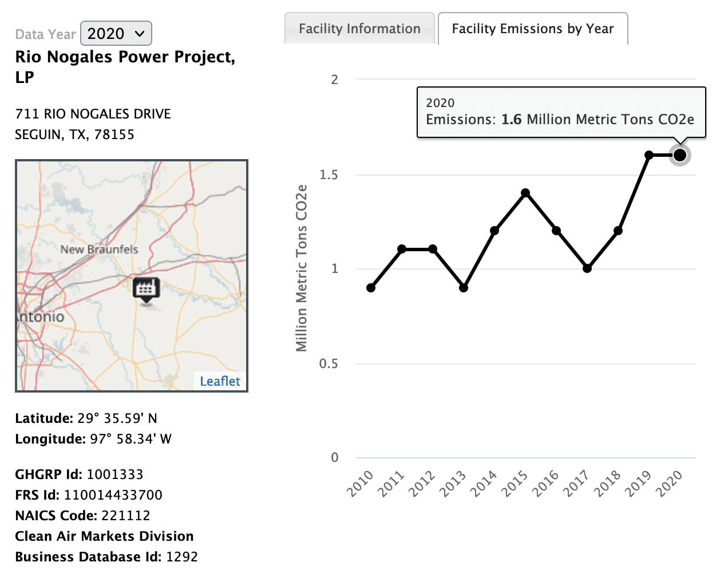Select the Facility Emissions by Year tab
Viewport: 728px width, 578px height.
pos(532,29)
